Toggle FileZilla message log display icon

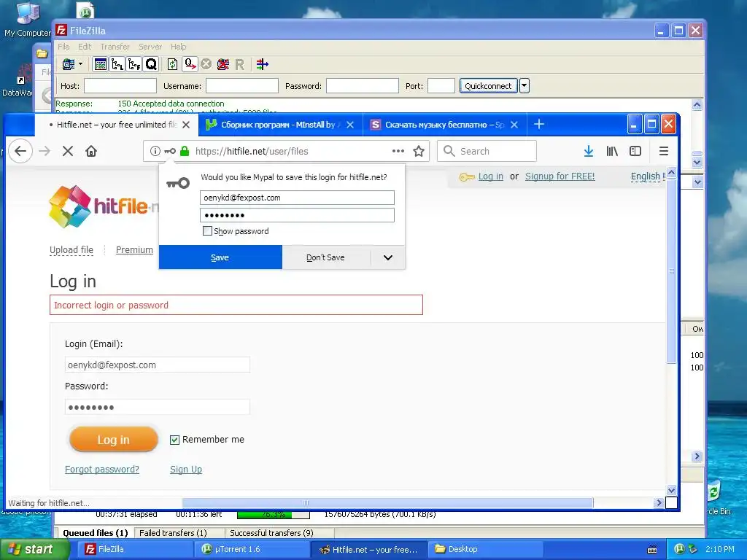click(100, 64)
